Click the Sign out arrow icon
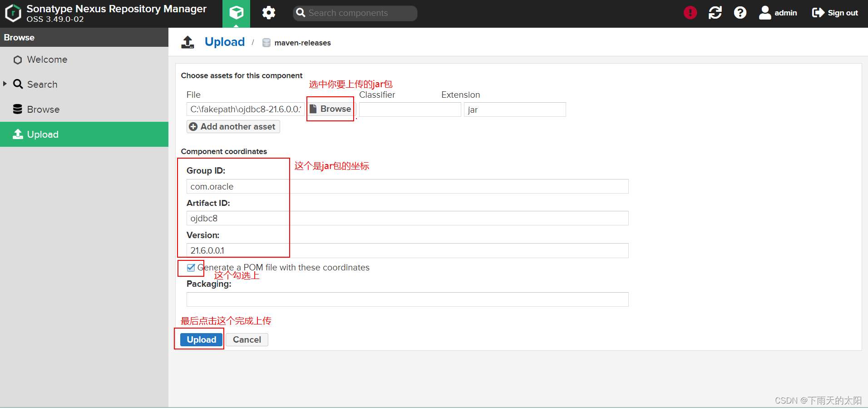868x409 pixels. pos(818,13)
